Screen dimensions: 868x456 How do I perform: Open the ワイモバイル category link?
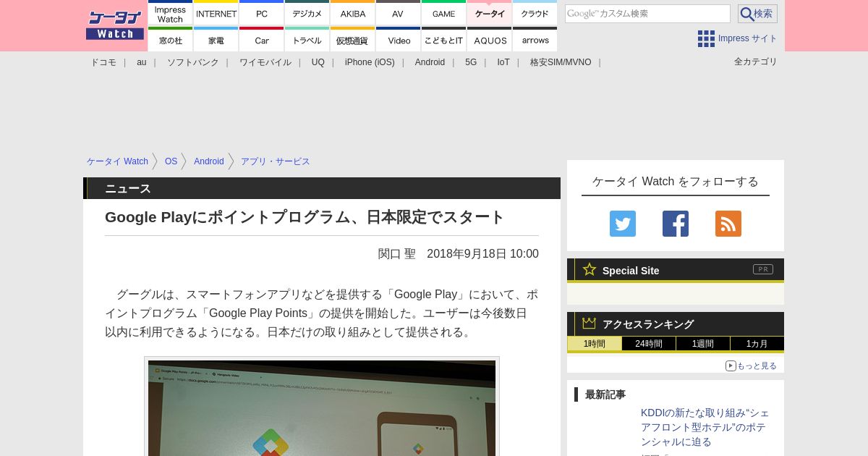coord(265,62)
